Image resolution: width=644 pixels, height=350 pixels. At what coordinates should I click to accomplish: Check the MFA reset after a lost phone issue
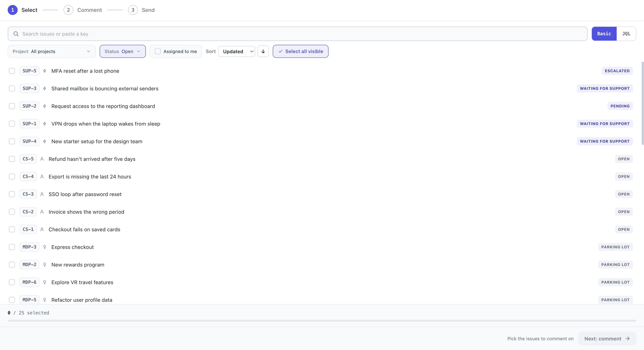[x=12, y=71]
